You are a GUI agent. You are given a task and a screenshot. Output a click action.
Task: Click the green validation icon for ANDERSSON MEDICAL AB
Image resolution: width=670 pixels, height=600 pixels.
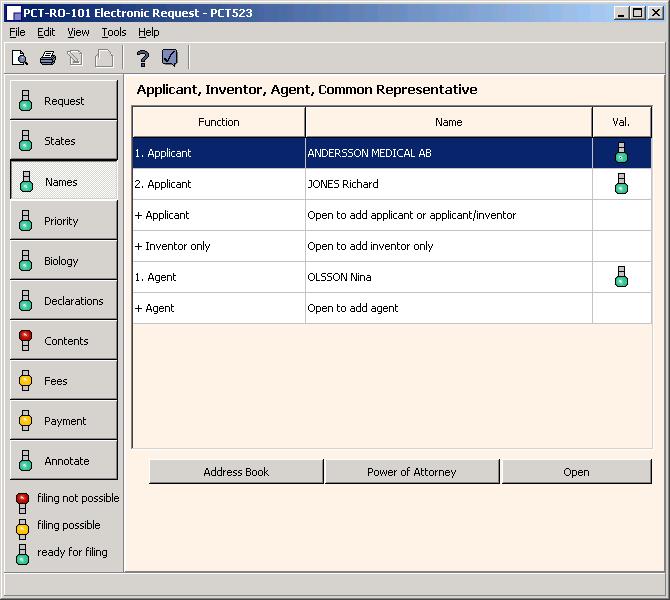click(621, 153)
